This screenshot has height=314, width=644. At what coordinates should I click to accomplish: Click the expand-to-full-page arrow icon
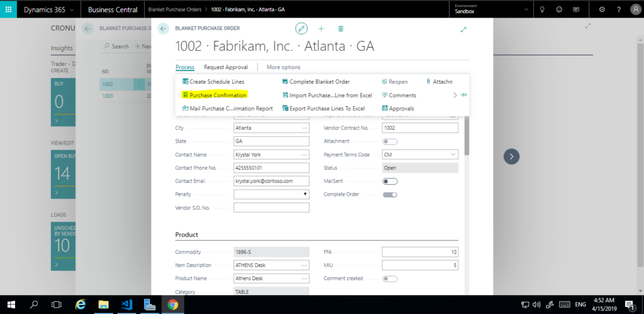[x=464, y=30]
